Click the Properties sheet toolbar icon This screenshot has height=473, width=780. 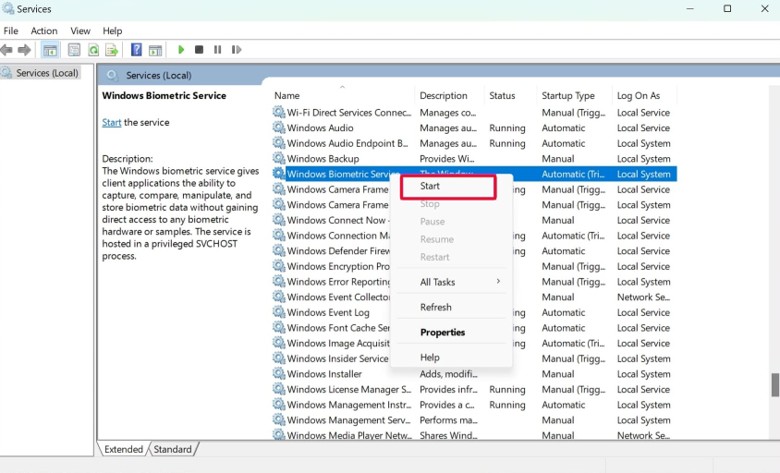point(74,50)
